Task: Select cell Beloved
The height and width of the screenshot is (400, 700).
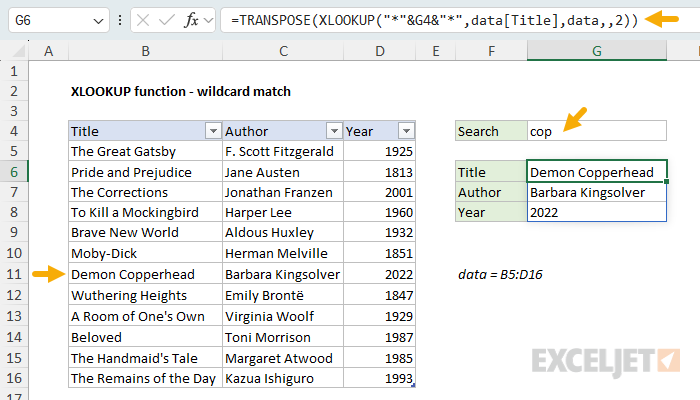Action: [x=146, y=337]
